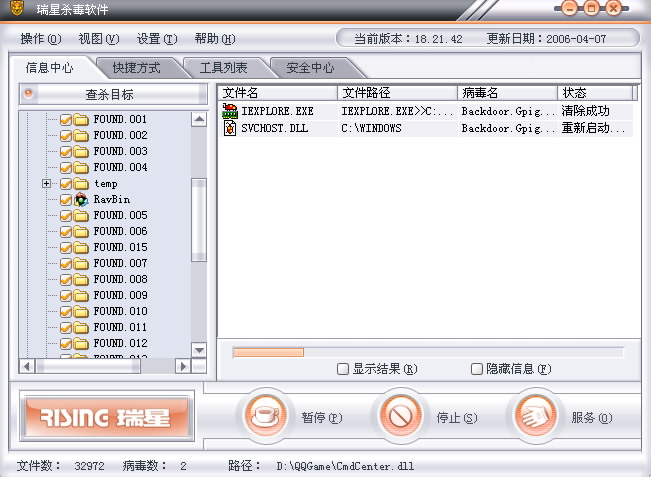651x477 pixels.
Task: Sort by the 文件名 column header
Action: (x=277, y=93)
